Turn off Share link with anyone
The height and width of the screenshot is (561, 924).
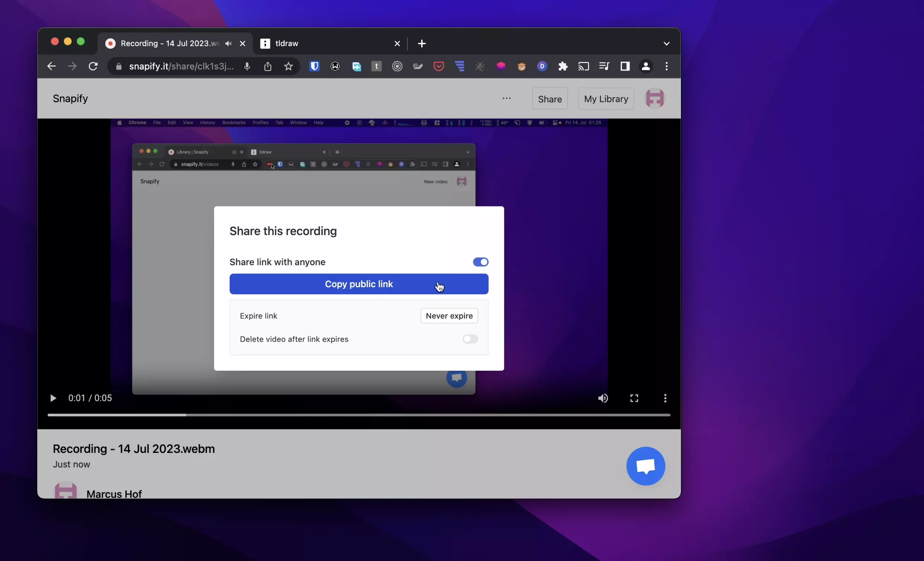(480, 262)
